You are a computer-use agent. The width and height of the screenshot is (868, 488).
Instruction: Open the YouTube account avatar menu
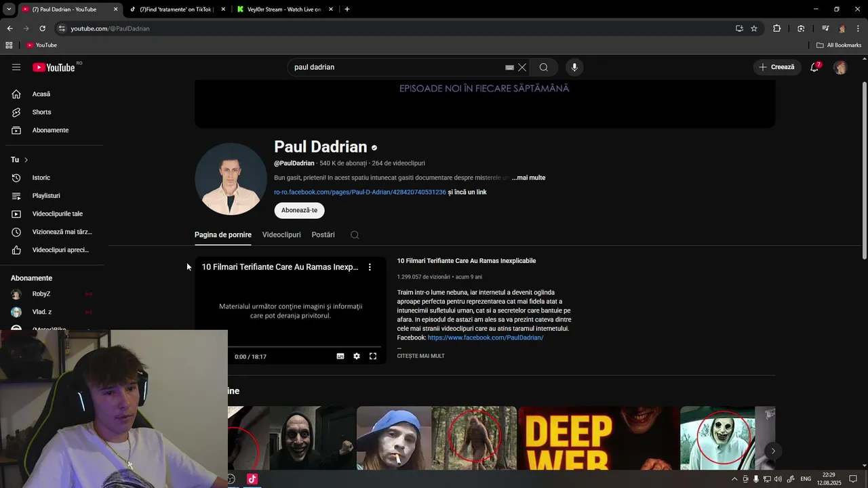click(x=840, y=67)
